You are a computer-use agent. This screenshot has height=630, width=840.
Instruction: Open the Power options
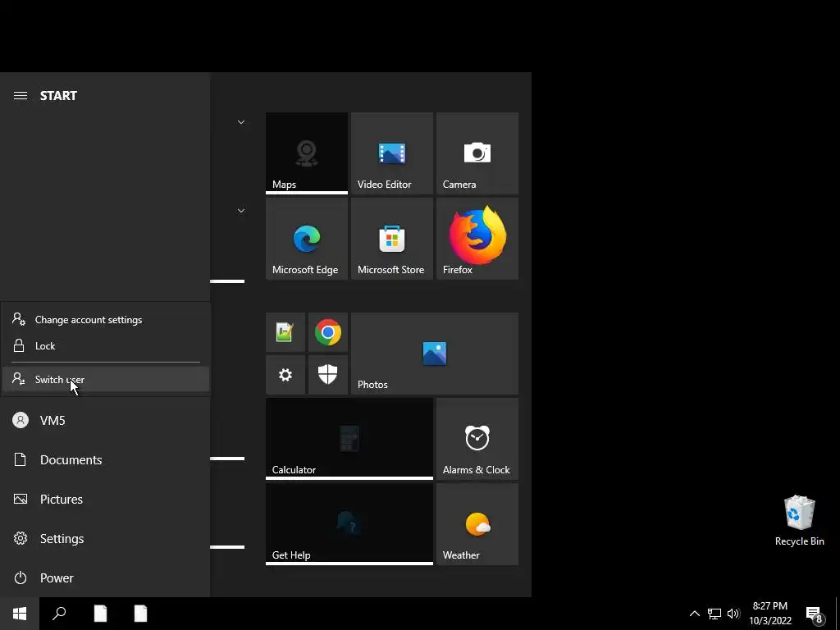[x=105, y=578]
